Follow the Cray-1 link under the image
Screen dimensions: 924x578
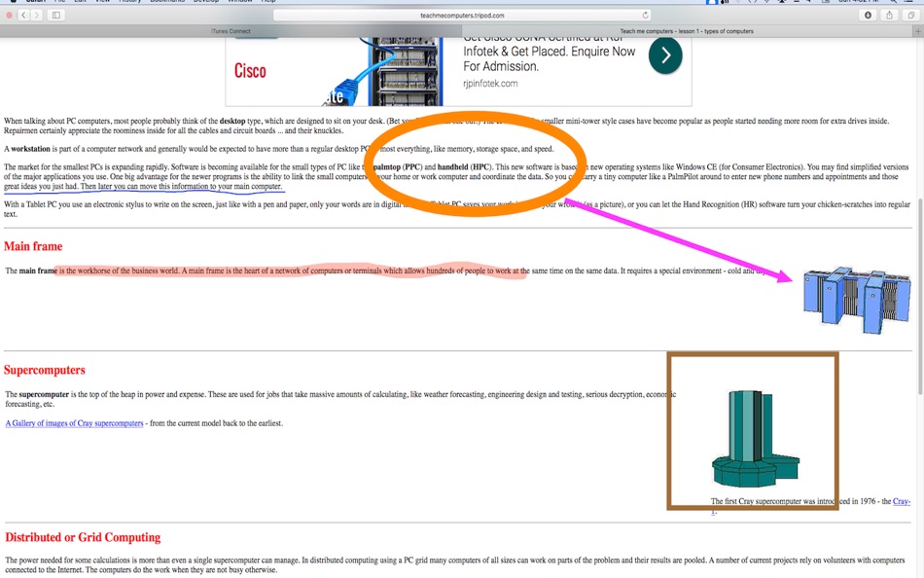[x=901, y=501]
